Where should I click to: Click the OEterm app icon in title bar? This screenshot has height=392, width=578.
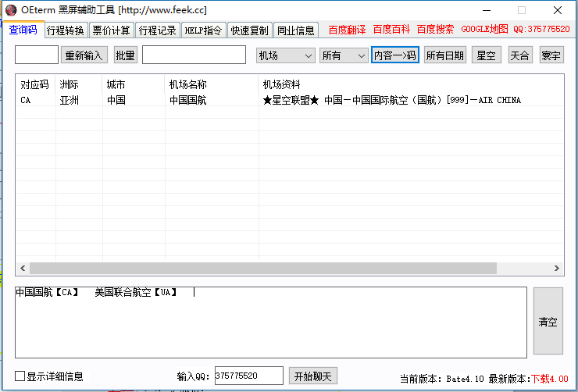(11, 10)
